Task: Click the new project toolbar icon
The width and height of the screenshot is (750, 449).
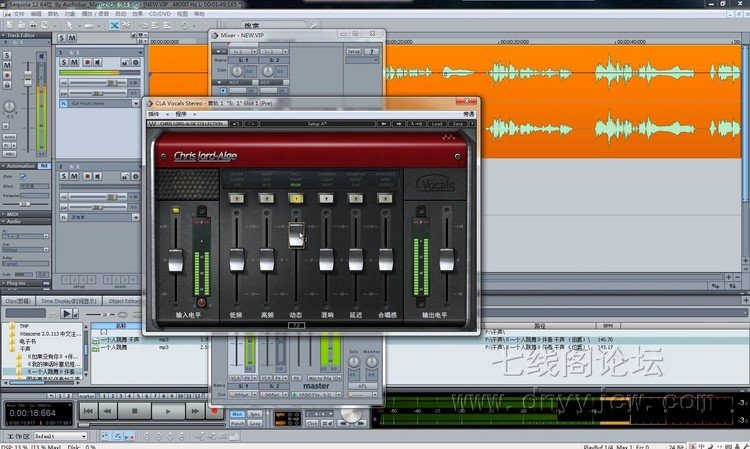Action: point(11,25)
